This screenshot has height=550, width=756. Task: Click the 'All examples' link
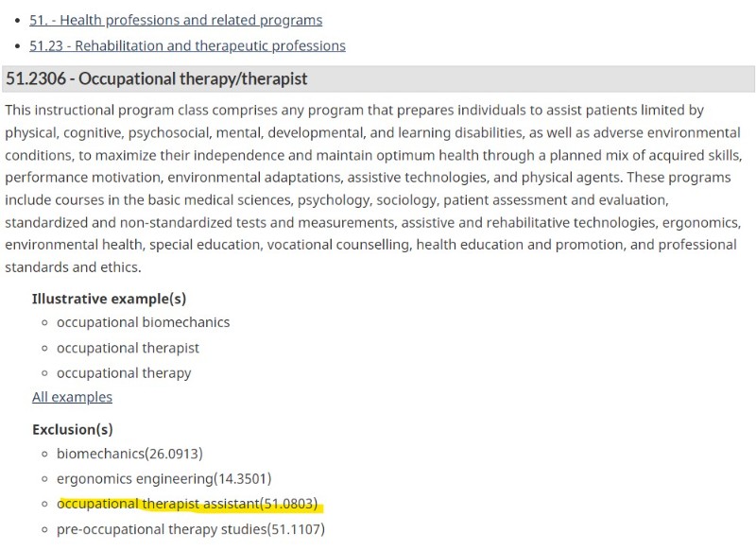coord(73,397)
